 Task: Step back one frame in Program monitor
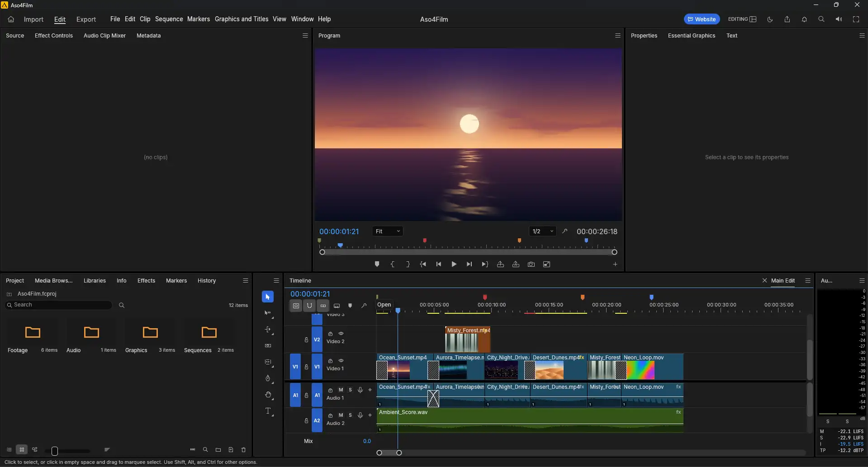click(x=438, y=264)
